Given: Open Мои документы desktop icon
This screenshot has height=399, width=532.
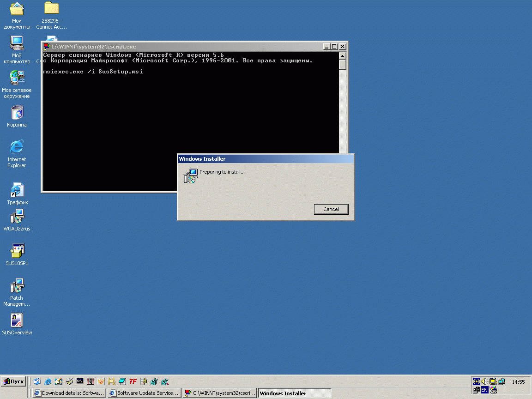Looking at the screenshot, I should tap(17, 16).
